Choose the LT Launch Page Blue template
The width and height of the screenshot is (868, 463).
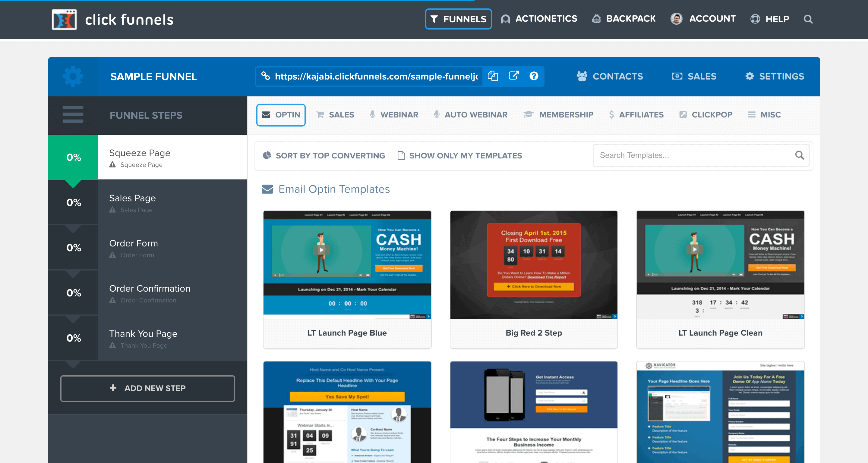click(x=347, y=280)
